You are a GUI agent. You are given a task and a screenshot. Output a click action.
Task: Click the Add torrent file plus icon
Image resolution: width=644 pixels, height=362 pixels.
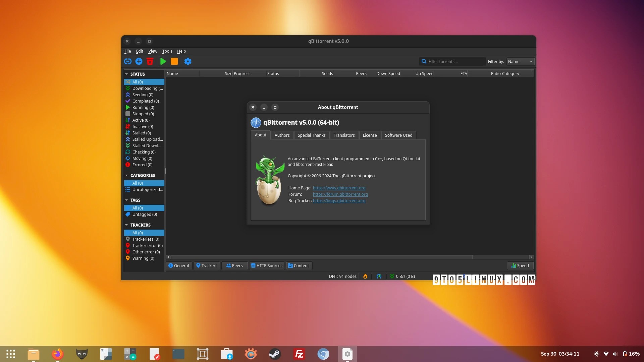click(139, 61)
